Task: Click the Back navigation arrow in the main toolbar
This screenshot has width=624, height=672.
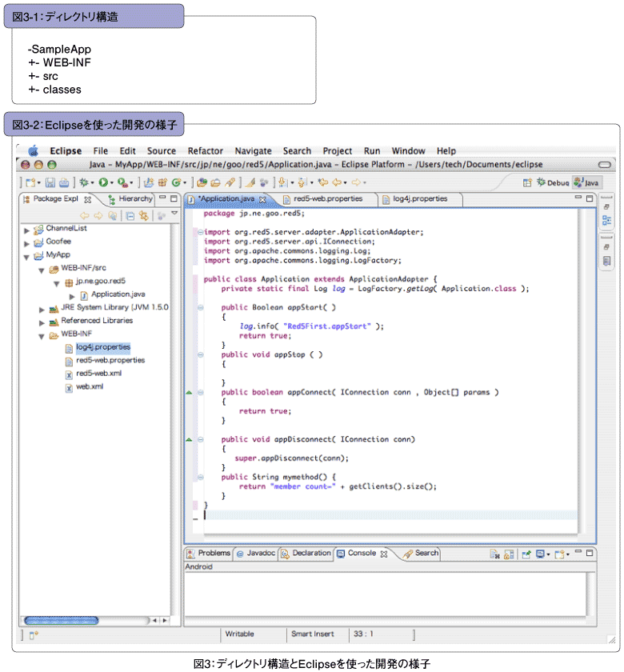Action: click(x=337, y=182)
